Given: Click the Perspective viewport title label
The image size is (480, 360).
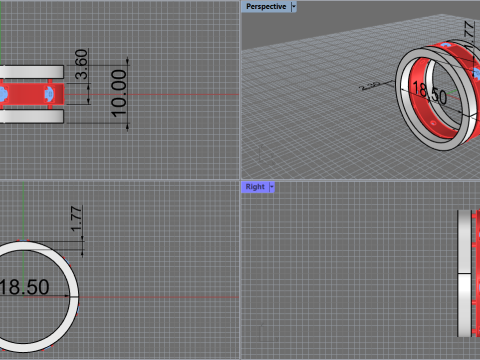Looking at the screenshot, I should point(266,7).
